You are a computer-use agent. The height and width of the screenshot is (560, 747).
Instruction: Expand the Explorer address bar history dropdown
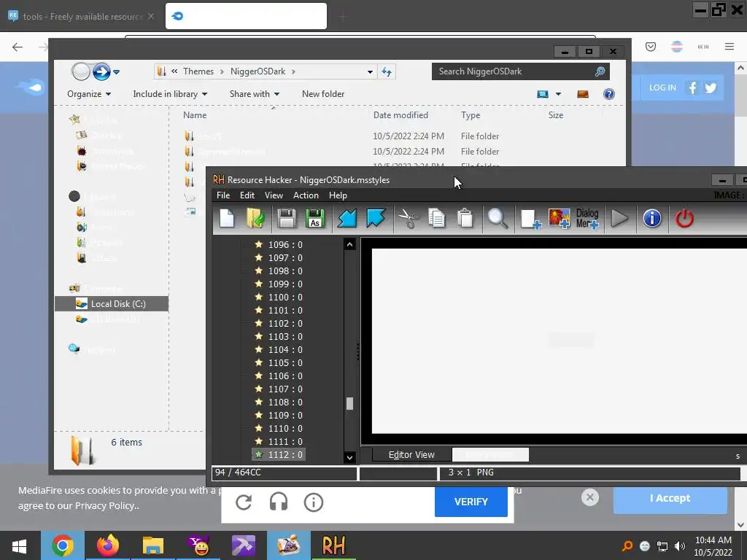pos(370,72)
